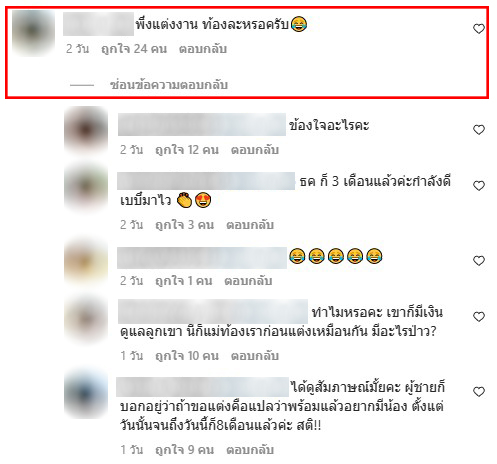This screenshot has height=464, width=497.
Task: Reply to the five-emoji comment
Action: coord(248,281)
